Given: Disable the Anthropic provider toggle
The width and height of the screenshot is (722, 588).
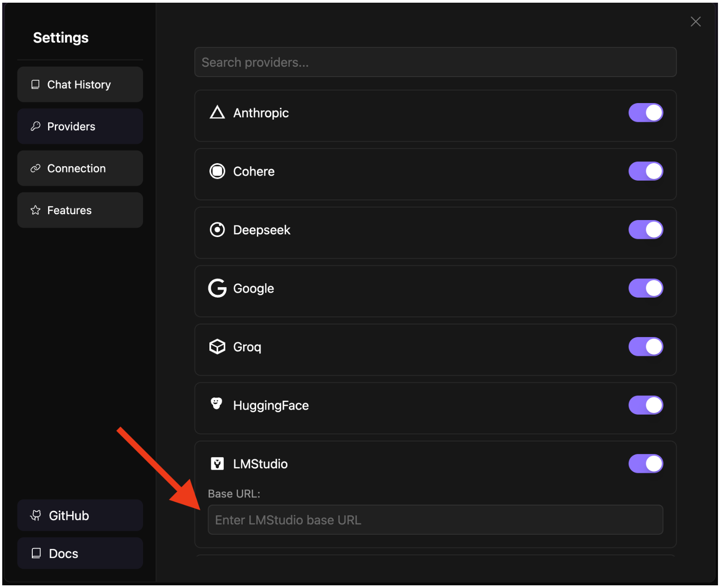Looking at the screenshot, I should pos(645,112).
